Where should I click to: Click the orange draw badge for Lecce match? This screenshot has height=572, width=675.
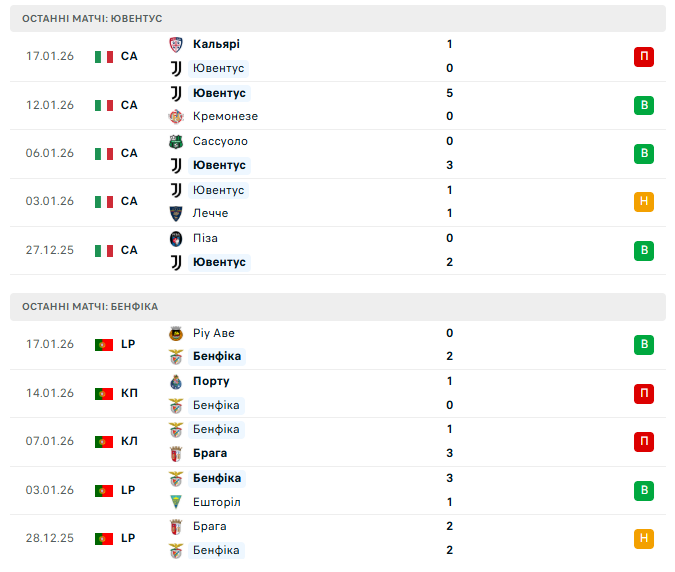pyautogui.click(x=644, y=202)
